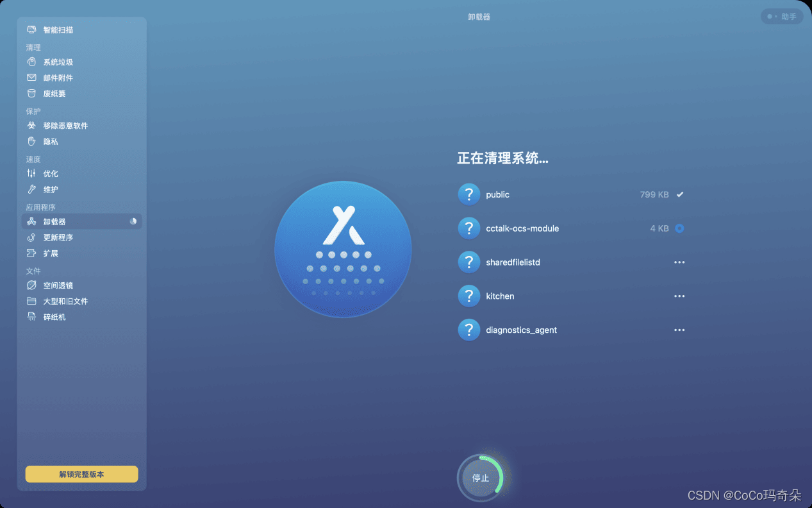Click the question mark icon beside diagnostics_agent
This screenshot has height=508, width=812.
(469, 330)
